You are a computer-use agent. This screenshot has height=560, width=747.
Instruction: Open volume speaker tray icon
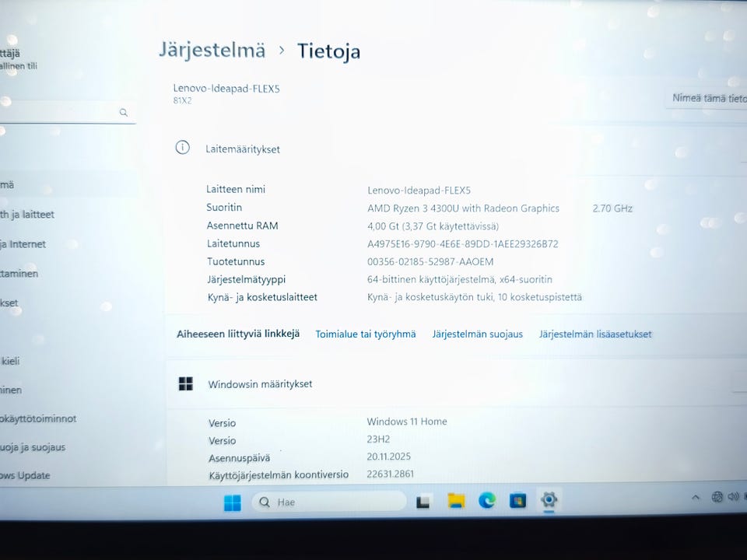(733, 497)
